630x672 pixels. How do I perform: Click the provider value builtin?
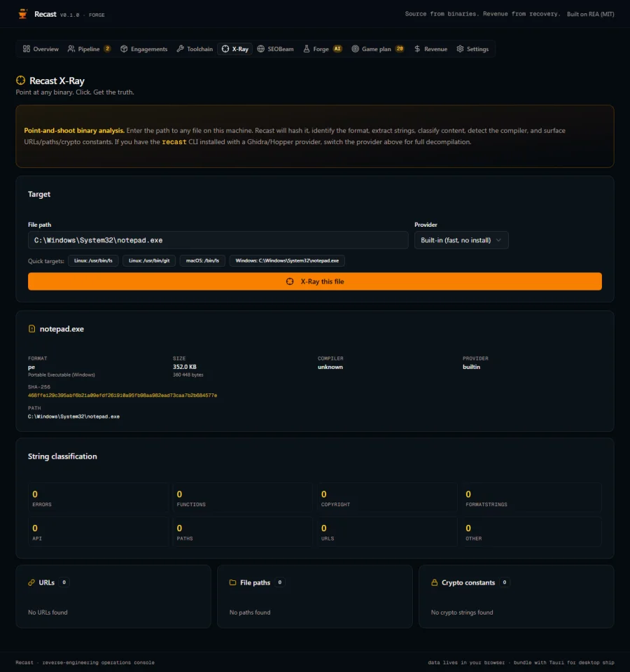pyautogui.click(x=471, y=367)
